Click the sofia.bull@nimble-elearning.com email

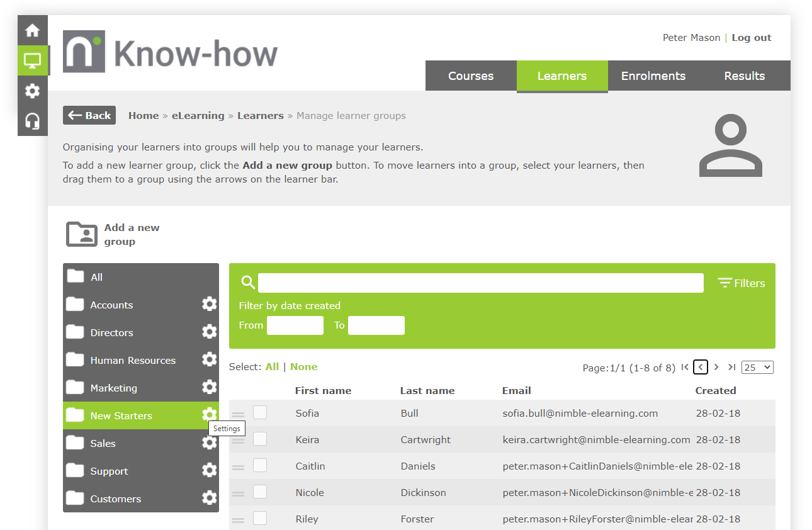[x=580, y=414]
